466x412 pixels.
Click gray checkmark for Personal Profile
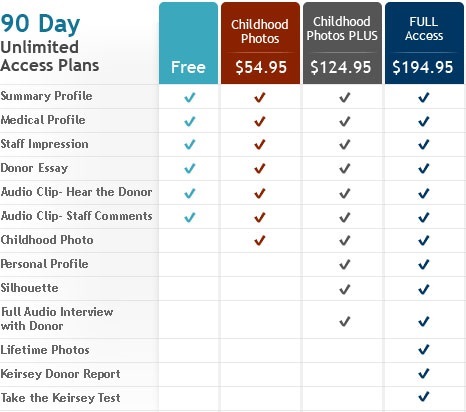click(345, 264)
